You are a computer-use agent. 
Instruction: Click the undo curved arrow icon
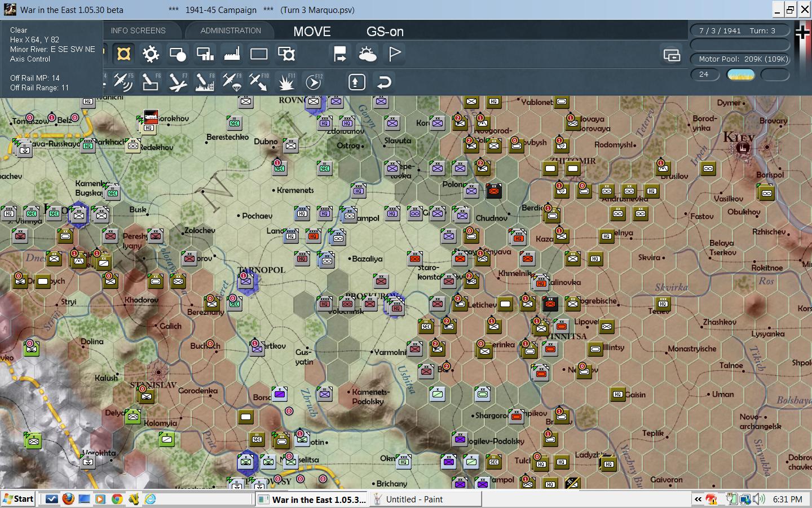coord(384,82)
